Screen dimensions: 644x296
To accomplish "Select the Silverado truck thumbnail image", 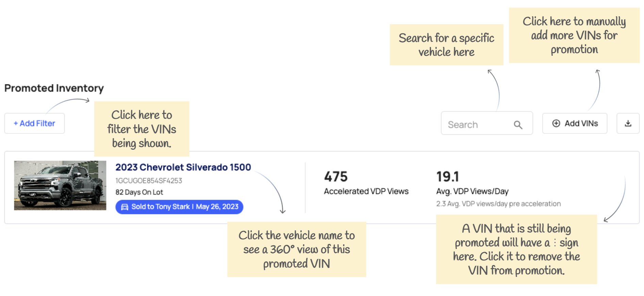I will (60, 185).
